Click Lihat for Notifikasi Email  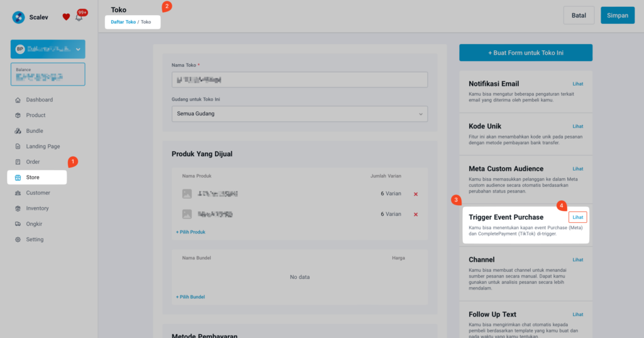pyautogui.click(x=578, y=84)
